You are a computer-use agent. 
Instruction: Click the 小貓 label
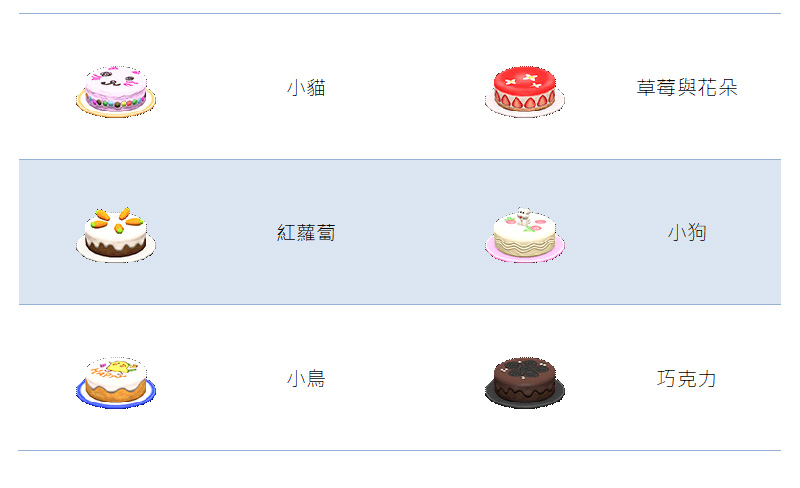click(x=306, y=88)
